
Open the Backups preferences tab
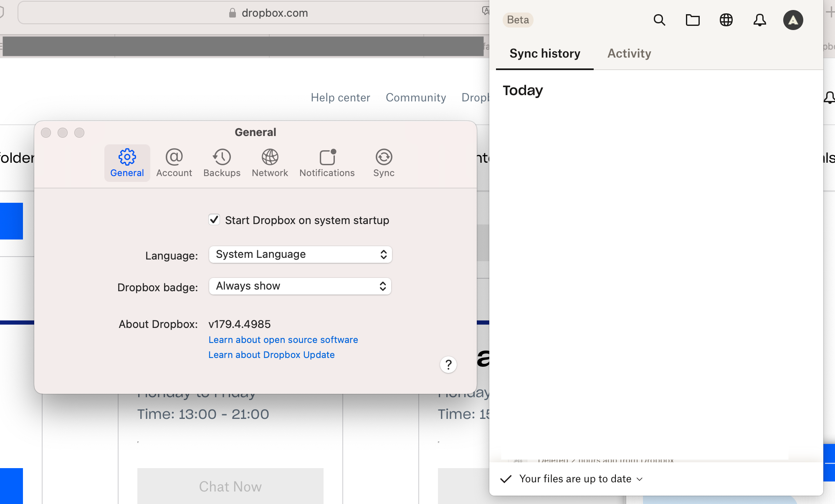tap(222, 163)
